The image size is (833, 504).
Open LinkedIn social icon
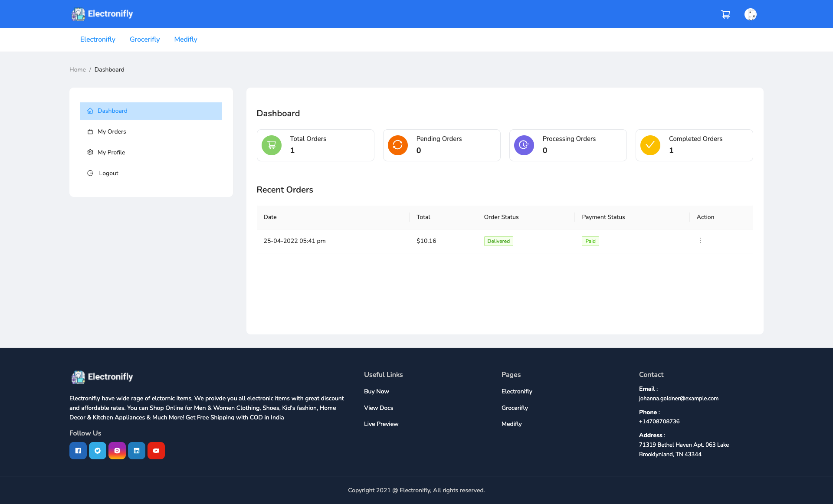(x=137, y=451)
